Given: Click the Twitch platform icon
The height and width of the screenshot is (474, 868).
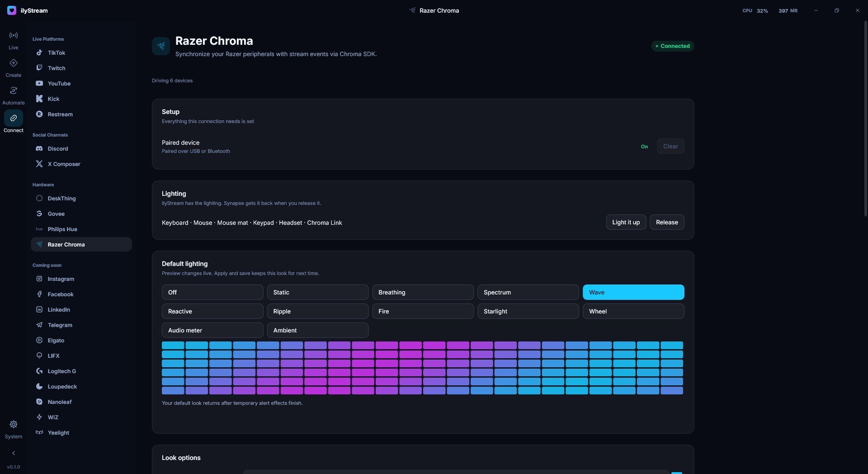Looking at the screenshot, I should 39,68.
